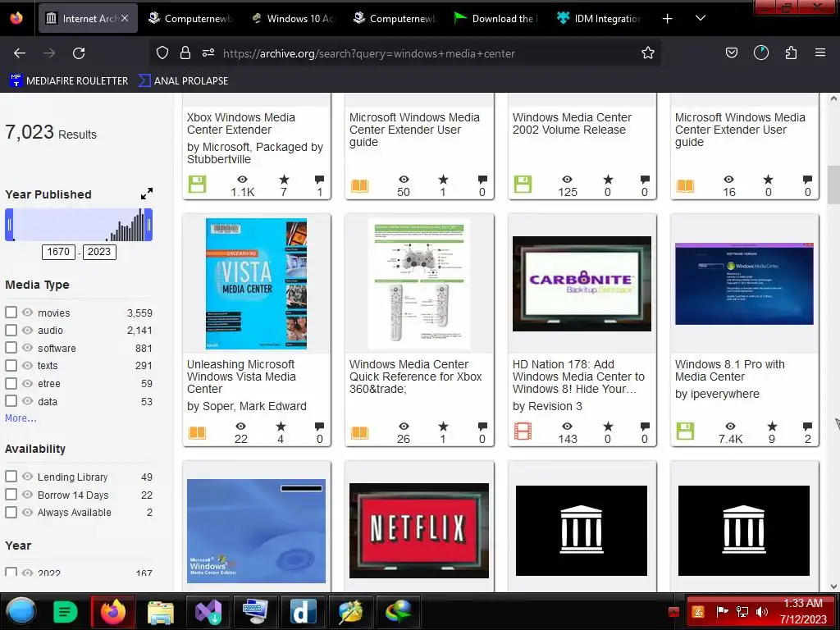Screen dimensions: 840x630
Task: Open the Dailymotion 'd' taskbar icon
Action: click(304, 612)
